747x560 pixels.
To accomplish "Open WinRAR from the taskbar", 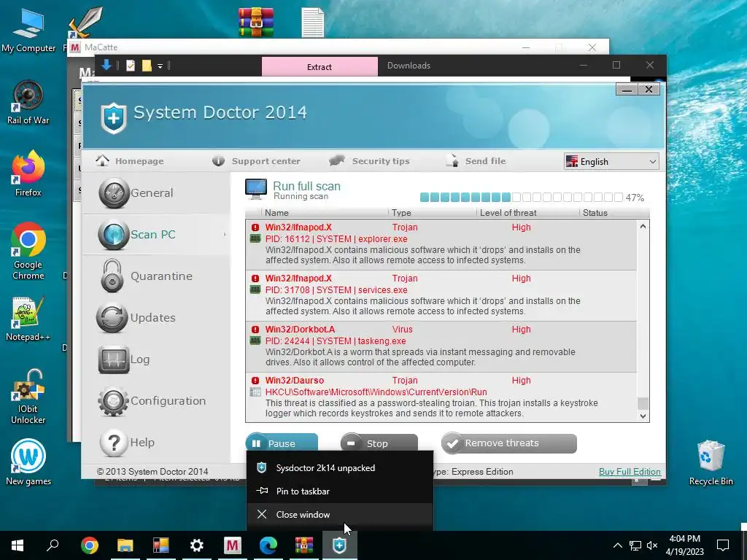I will click(x=303, y=545).
